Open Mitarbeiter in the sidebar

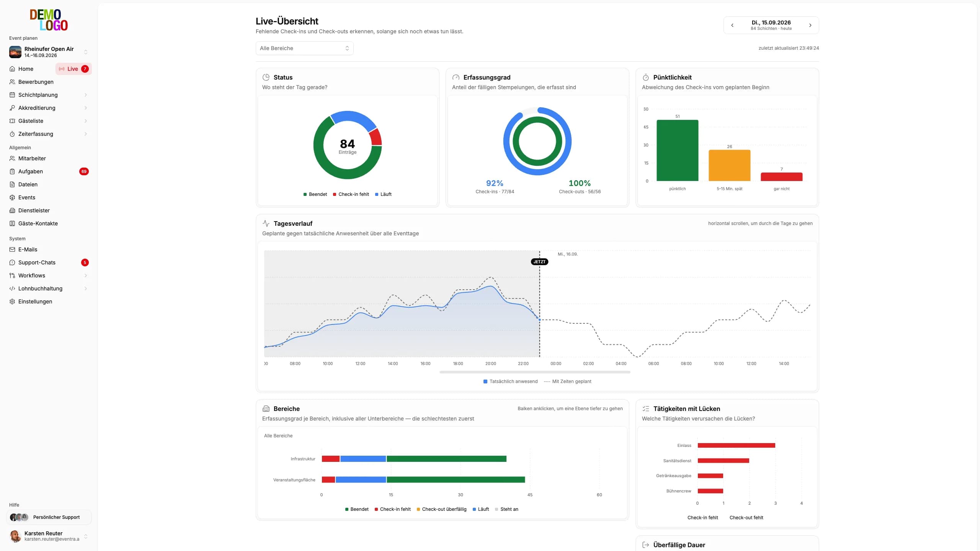49,158
